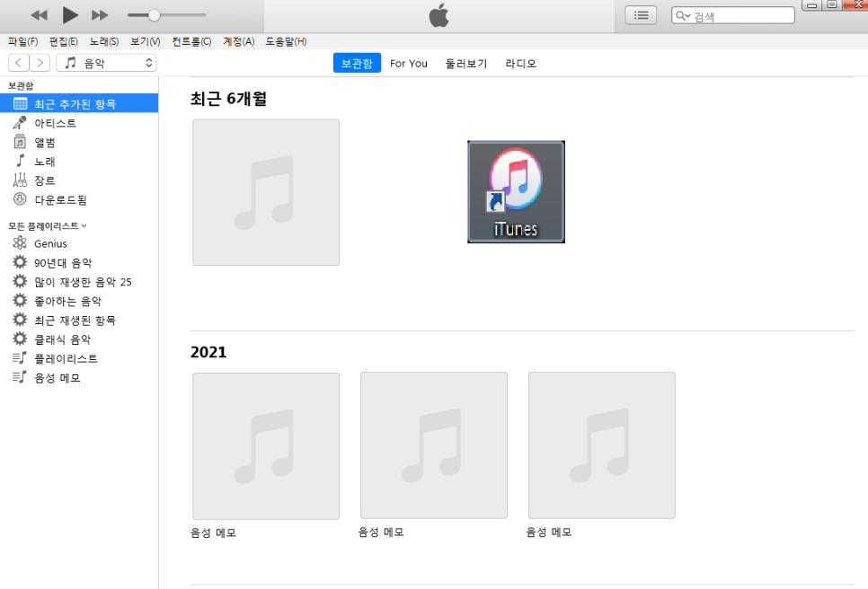Click the 플레이리스트 playlist icon

pyautogui.click(x=20, y=358)
